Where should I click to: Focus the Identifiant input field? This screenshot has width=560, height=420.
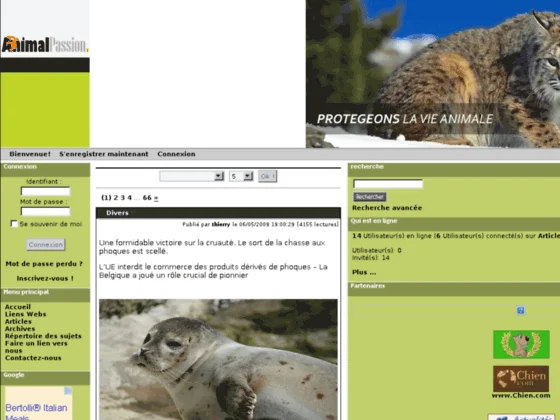coord(45,191)
